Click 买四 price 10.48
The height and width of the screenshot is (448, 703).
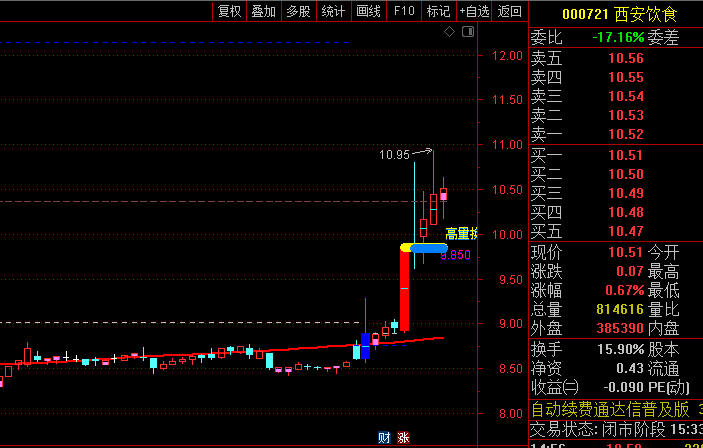[625, 212]
